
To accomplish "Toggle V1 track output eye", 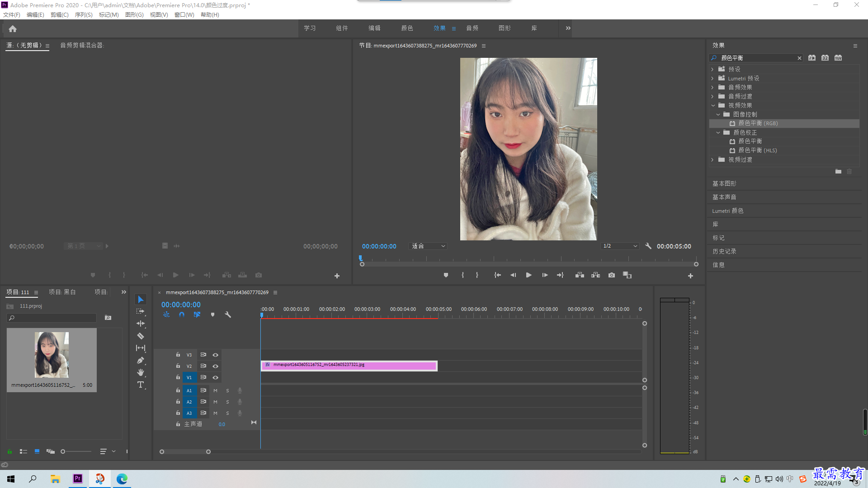I will [x=216, y=377].
